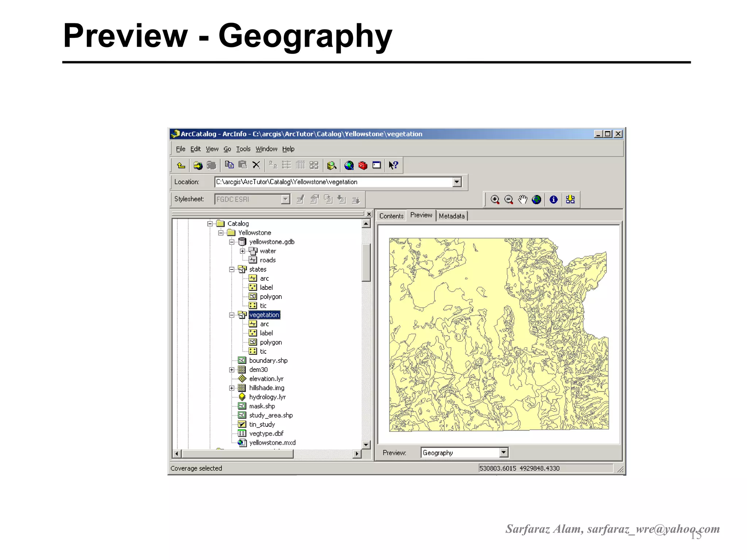This screenshot has width=747, height=560.
Task: Open the Tools menu
Action: tap(243, 149)
